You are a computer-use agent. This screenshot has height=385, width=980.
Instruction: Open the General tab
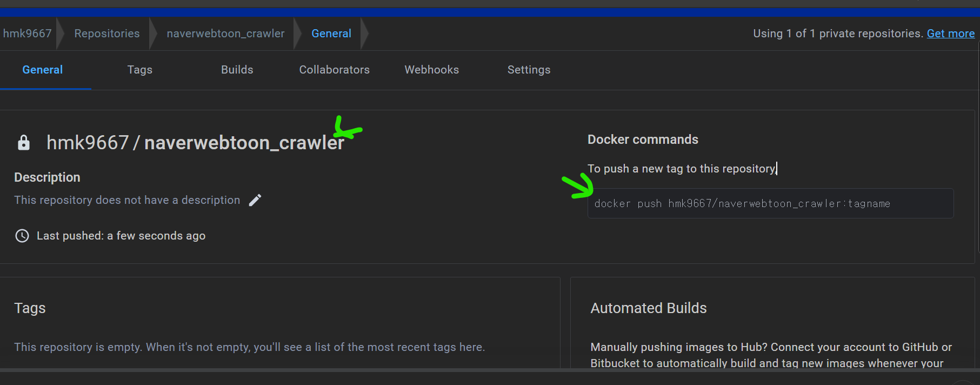tap(43, 70)
